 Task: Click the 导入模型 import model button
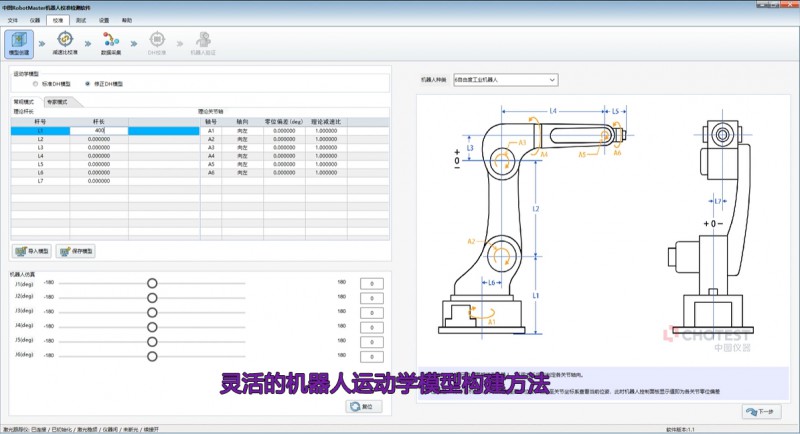point(33,251)
